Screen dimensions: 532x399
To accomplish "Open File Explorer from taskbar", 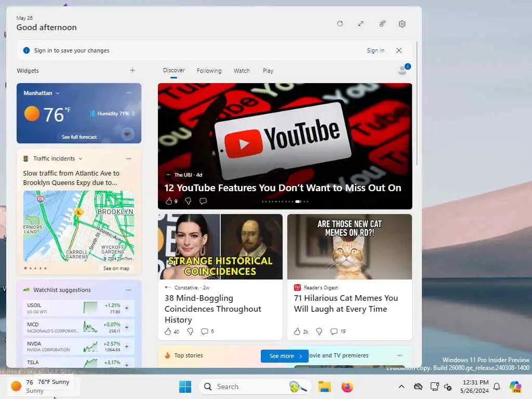I will [x=324, y=387].
